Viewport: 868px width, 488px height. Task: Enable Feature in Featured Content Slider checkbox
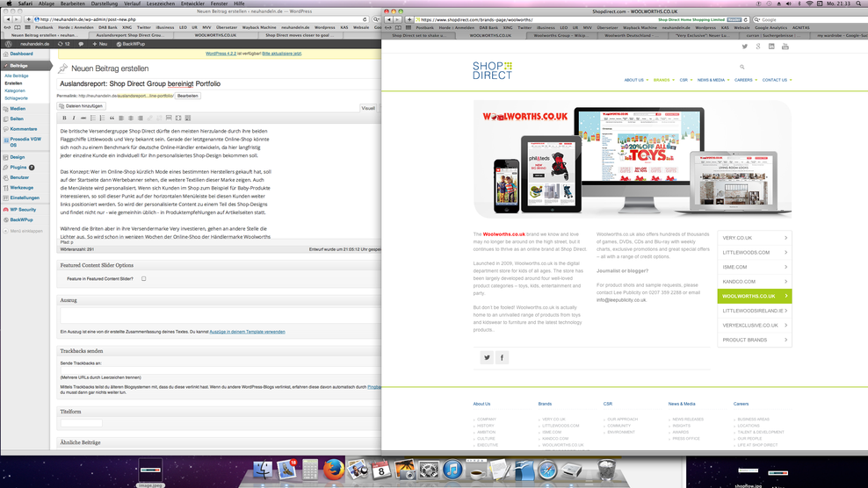144,279
